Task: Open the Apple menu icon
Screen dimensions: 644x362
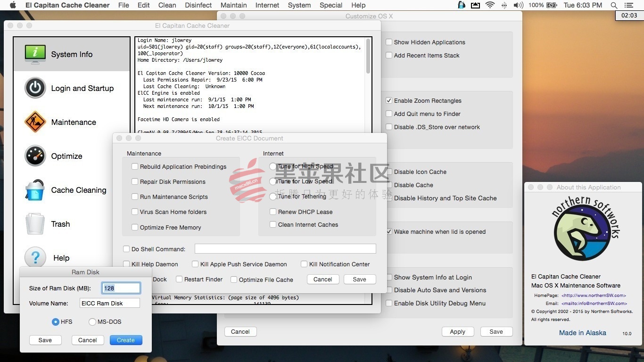Action: click(13, 5)
